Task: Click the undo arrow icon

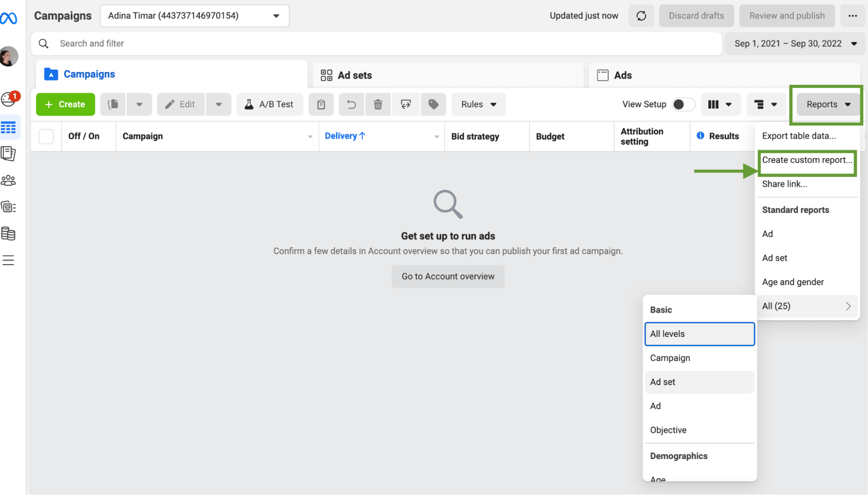Action: pyautogui.click(x=352, y=104)
